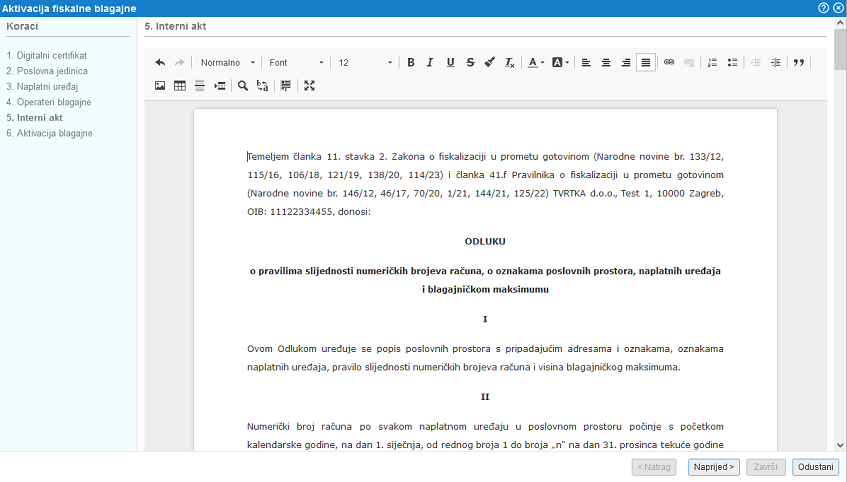This screenshot has height=482, width=847.
Task: Click the insert image icon
Action: tap(160, 85)
